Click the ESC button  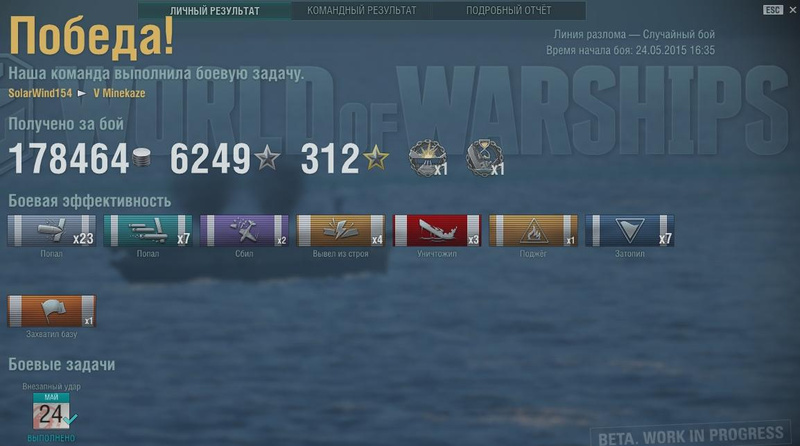pos(772,10)
